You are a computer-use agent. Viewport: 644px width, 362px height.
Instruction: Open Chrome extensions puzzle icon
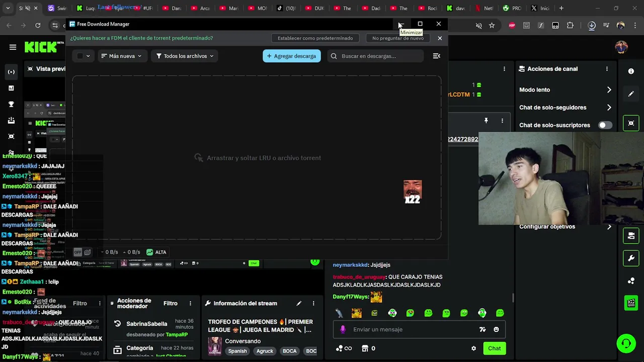pyautogui.click(x=570, y=26)
